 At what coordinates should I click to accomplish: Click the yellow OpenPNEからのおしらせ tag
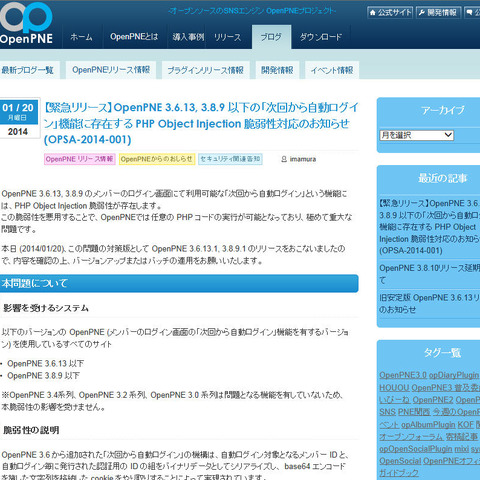157,159
